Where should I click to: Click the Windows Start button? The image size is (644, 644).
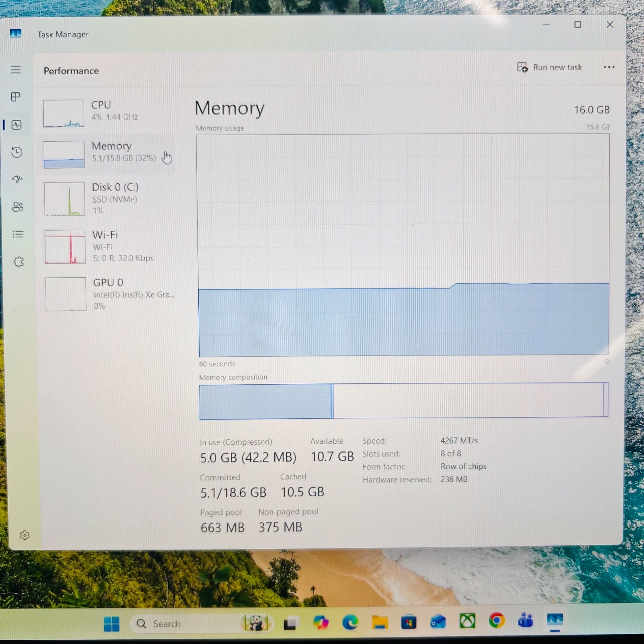pyautogui.click(x=112, y=623)
